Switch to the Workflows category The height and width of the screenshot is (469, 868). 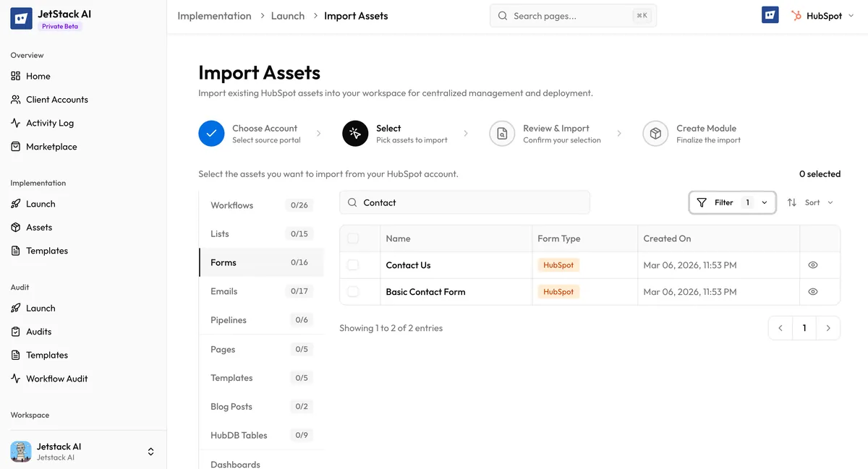[x=231, y=205]
